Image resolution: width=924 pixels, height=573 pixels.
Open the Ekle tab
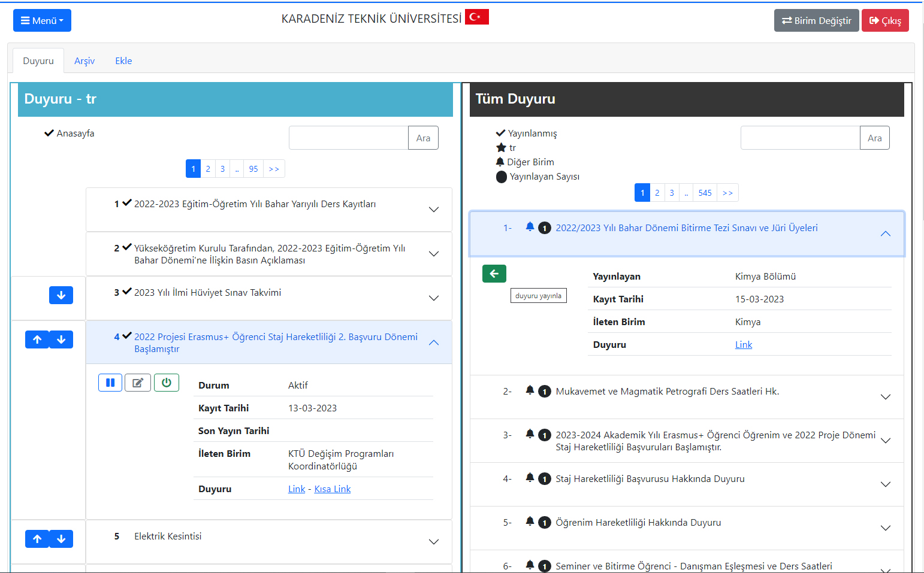pos(123,60)
